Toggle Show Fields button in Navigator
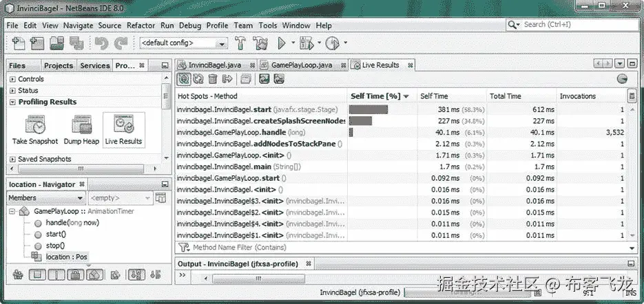Screen dimensions: 644x304 click(37, 274)
